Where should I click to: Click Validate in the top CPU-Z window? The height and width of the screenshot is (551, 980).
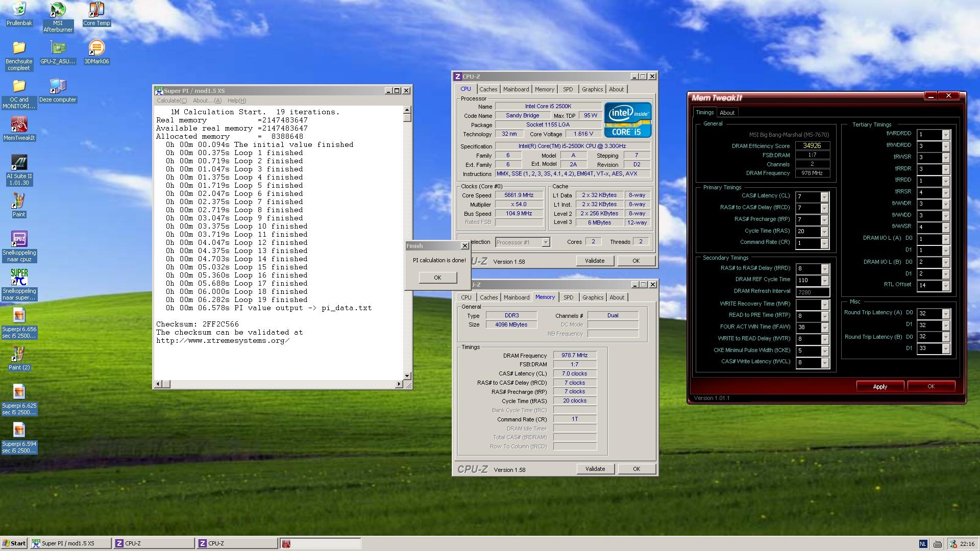click(x=595, y=261)
